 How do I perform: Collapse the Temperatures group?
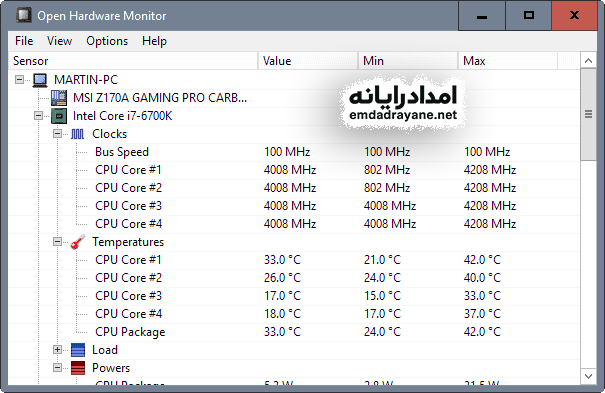57,242
